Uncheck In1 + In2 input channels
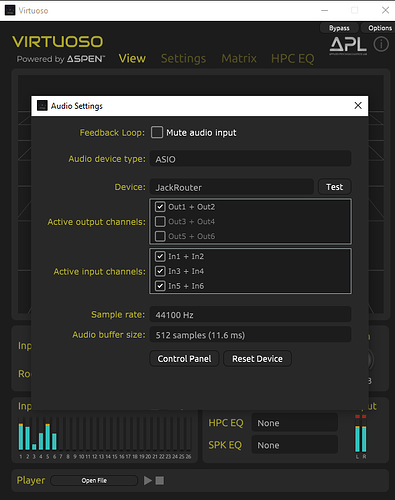The width and height of the screenshot is (395, 500). point(160,256)
